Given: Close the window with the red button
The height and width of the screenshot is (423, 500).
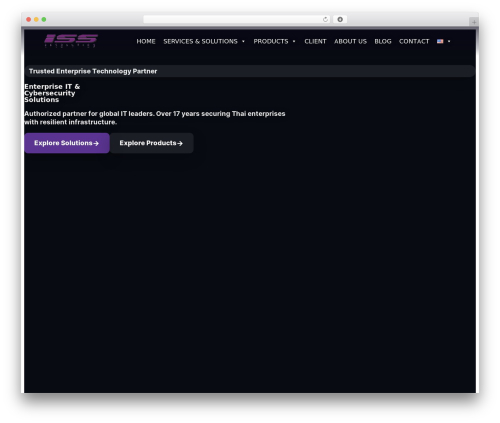Looking at the screenshot, I should tap(29, 19).
